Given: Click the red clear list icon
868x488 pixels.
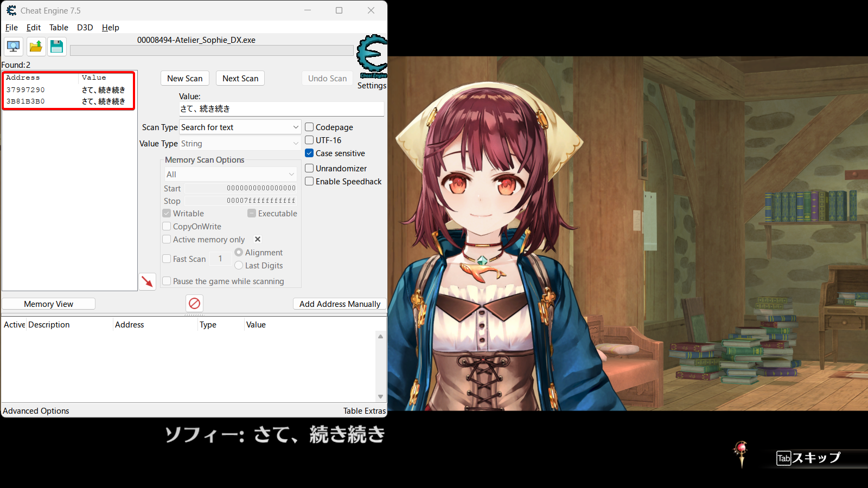Looking at the screenshot, I should tap(194, 304).
